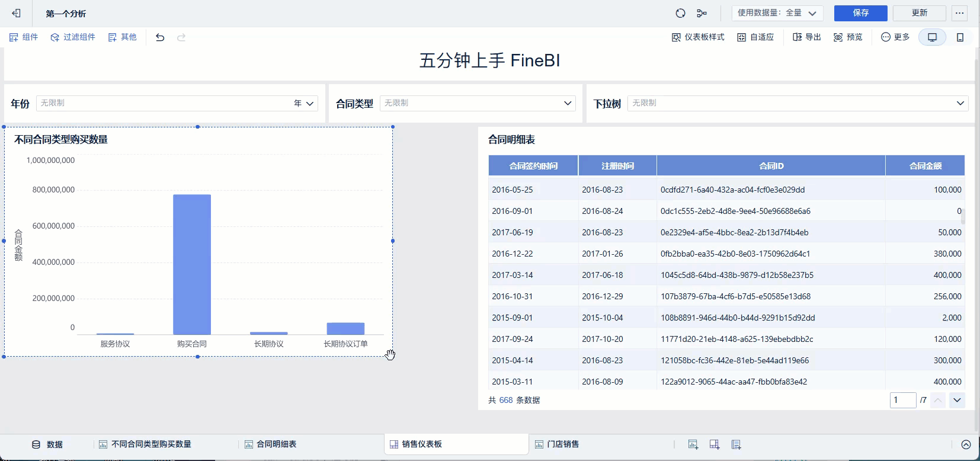The height and width of the screenshot is (461, 980).
Task: Click the 服务协议 axis label
Action: (x=115, y=344)
